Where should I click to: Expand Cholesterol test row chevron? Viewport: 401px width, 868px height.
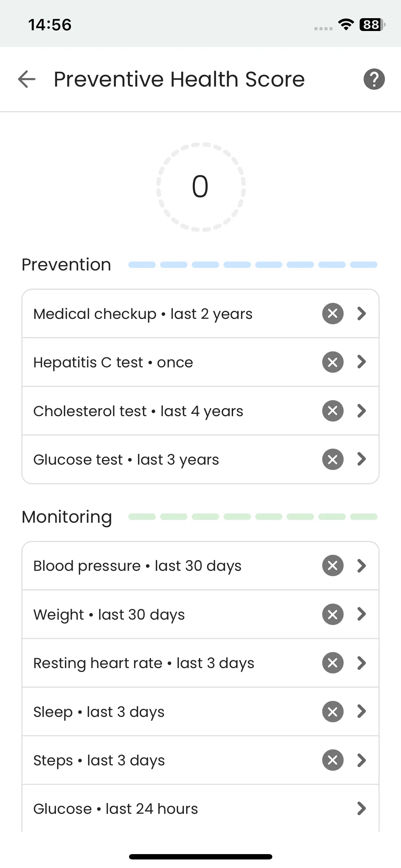pyautogui.click(x=361, y=411)
